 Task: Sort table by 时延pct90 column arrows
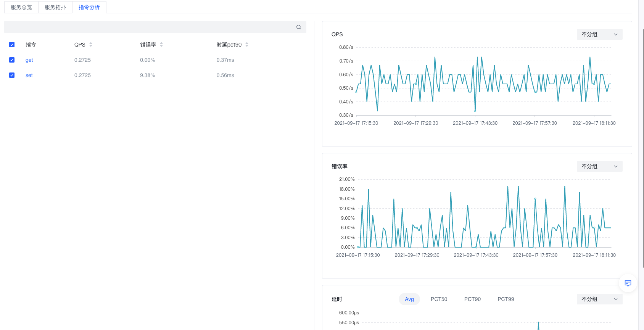pos(247,45)
